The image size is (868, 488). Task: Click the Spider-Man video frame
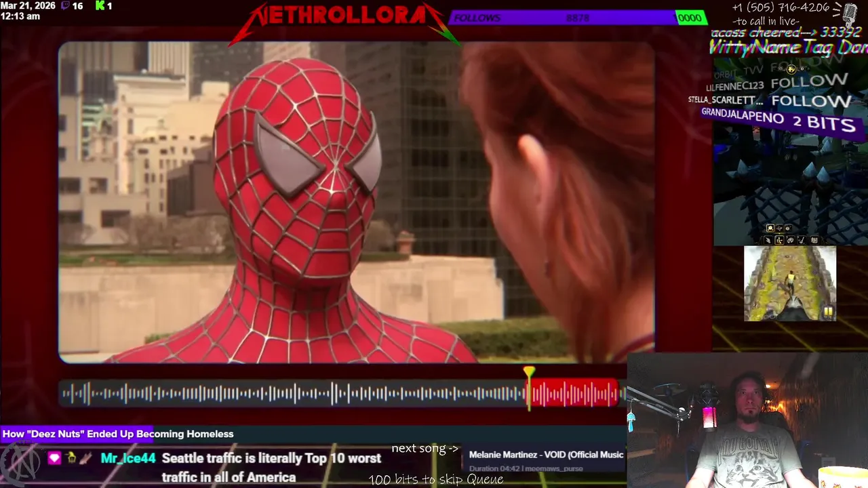point(356,202)
